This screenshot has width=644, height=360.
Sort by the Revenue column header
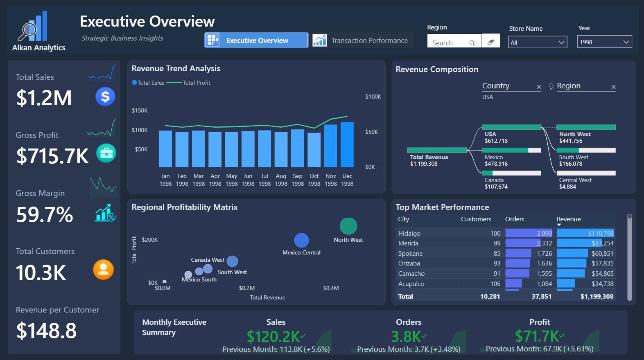(569, 219)
